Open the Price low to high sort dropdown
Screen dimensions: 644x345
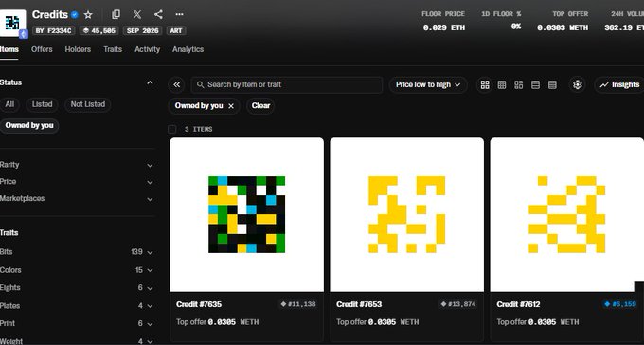[428, 84]
